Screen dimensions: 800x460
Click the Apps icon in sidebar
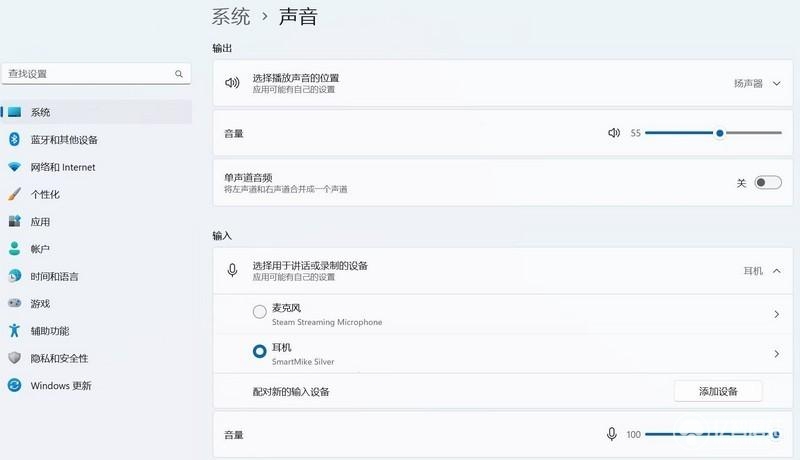click(14, 221)
